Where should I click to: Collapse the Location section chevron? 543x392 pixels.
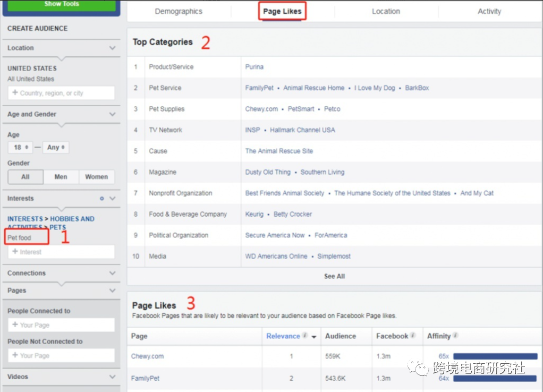(x=112, y=48)
